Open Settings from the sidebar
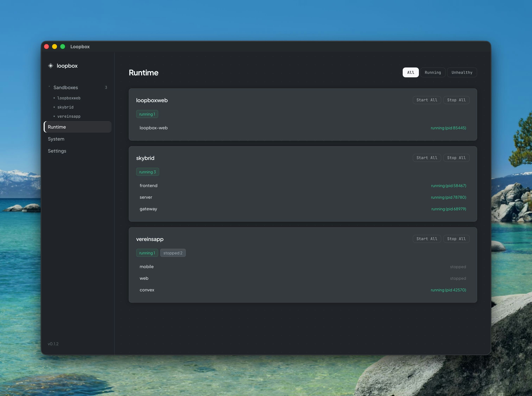The width and height of the screenshot is (532, 396). (x=57, y=151)
